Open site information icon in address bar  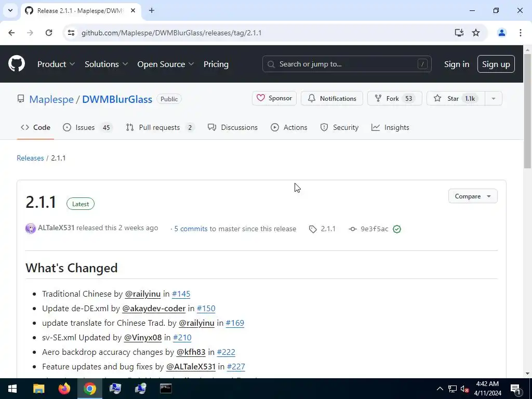click(x=71, y=33)
